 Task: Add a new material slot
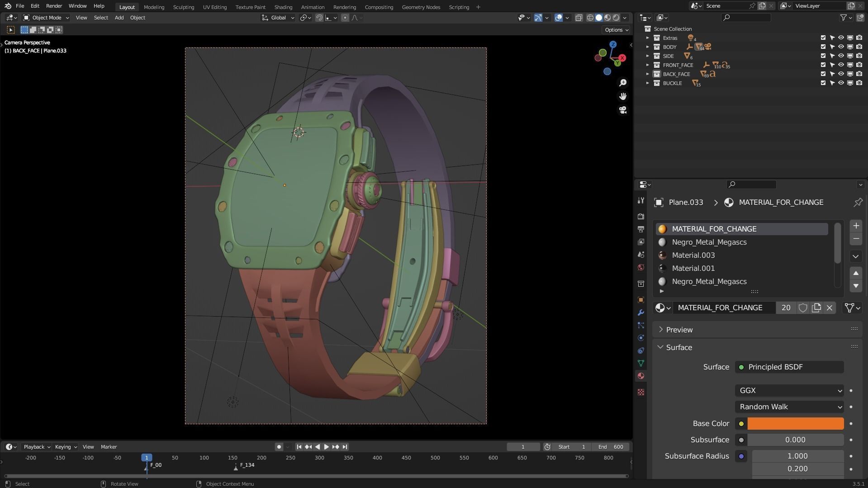pyautogui.click(x=856, y=226)
